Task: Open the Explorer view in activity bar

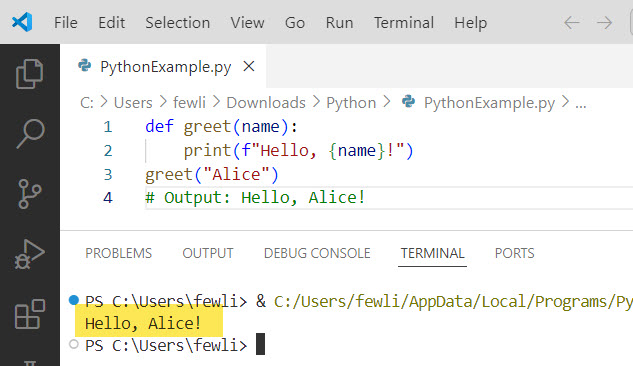Action: [29, 74]
